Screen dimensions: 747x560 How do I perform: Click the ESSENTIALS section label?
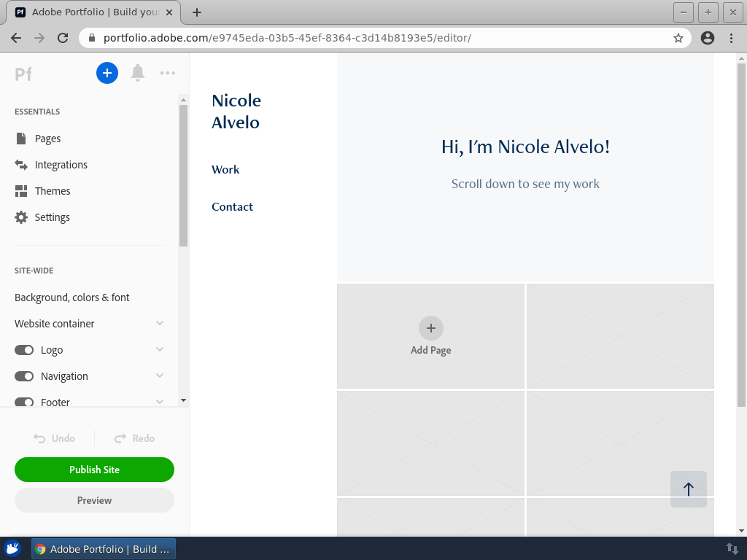pos(37,112)
